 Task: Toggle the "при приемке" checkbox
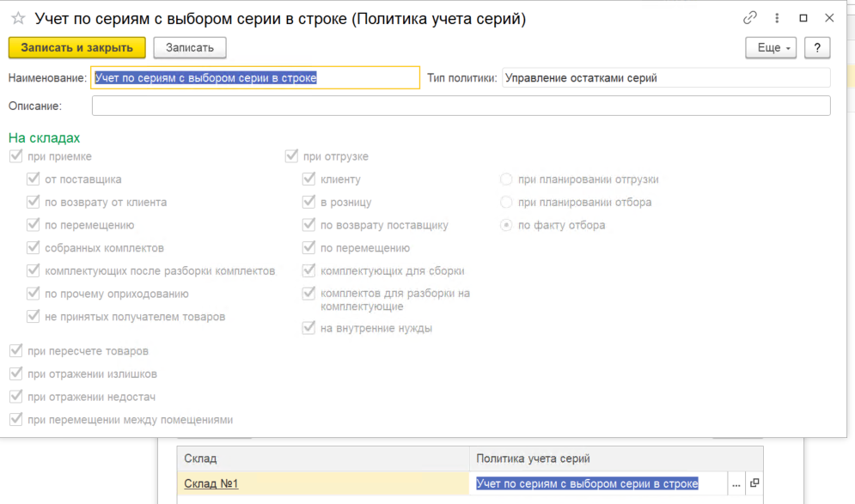(x=15, y=156)
